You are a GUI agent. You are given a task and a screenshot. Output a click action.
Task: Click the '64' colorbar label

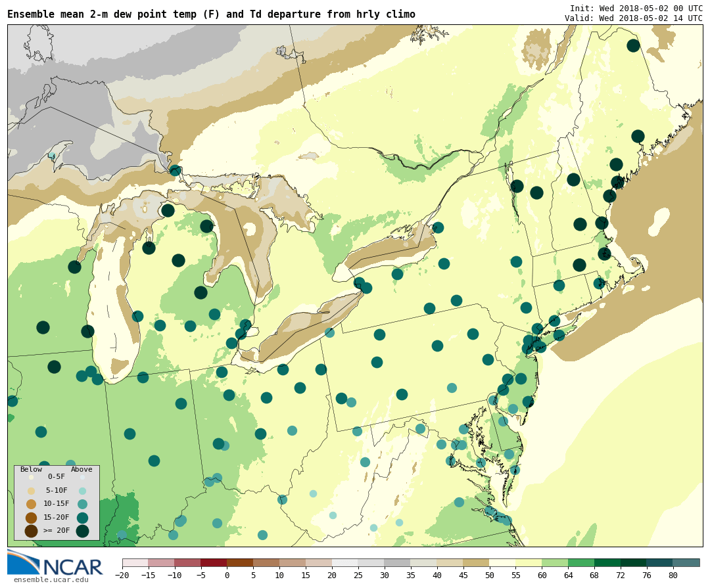(x=568, y=576)
